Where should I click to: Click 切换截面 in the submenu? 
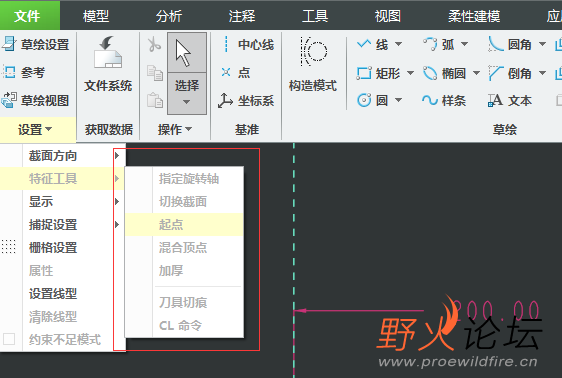point(184,202)
